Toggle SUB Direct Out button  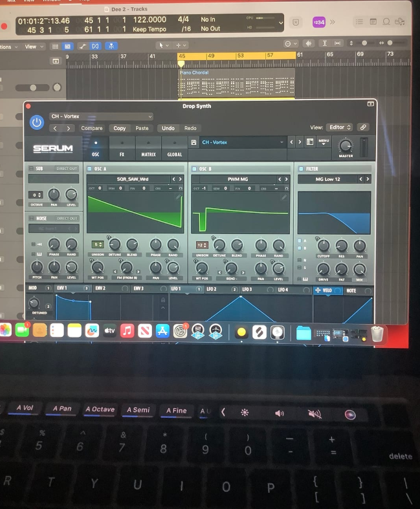pyautogui.click(x=67, y=168)
